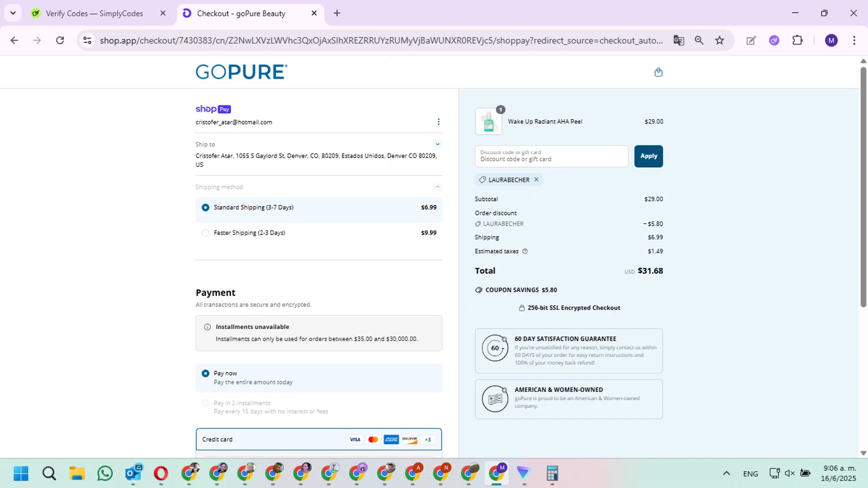Screen dimensions: 868x488
Task: Open the tab search dropdown arrow
Action: (13, 13)
